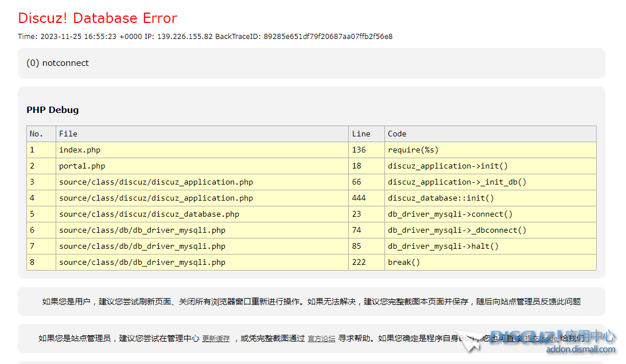This screenshot has width=626, height=364.
Task: Click the 'No.' column header
Action: [x=41, y=134]
